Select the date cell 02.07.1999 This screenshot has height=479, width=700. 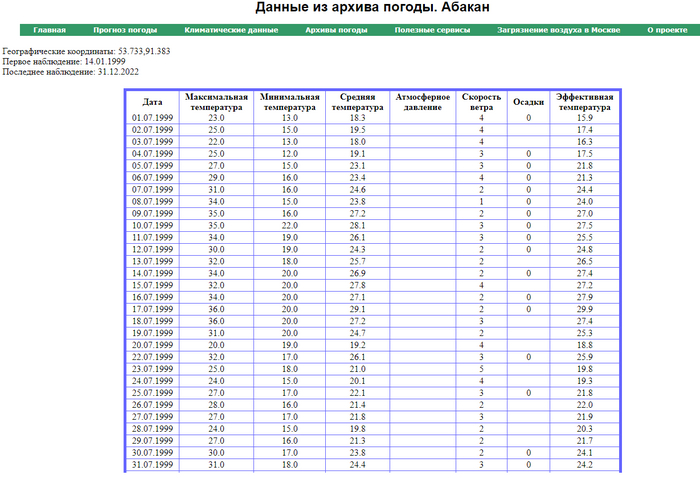[152, 130]
